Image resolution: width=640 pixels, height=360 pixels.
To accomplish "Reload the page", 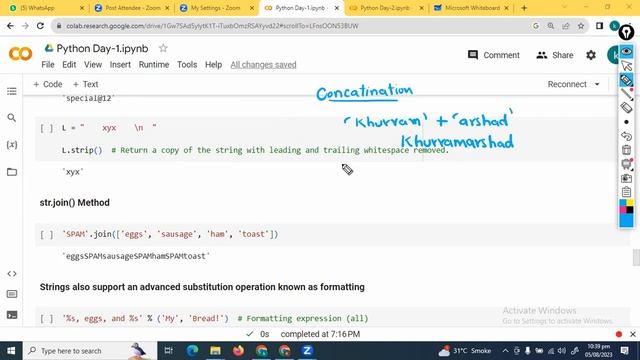I will point(40,26).
